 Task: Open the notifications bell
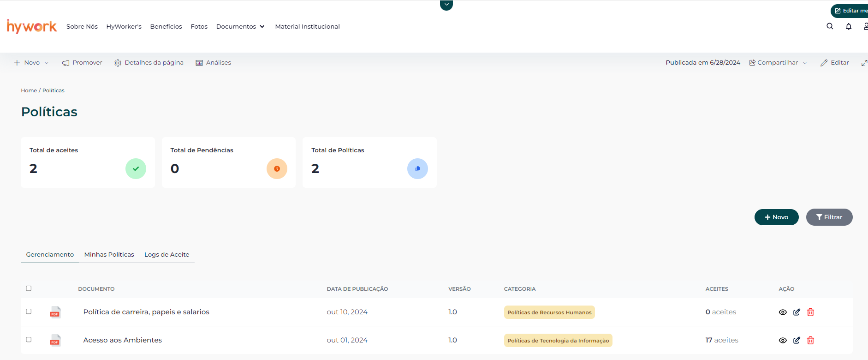pos(848,26)
